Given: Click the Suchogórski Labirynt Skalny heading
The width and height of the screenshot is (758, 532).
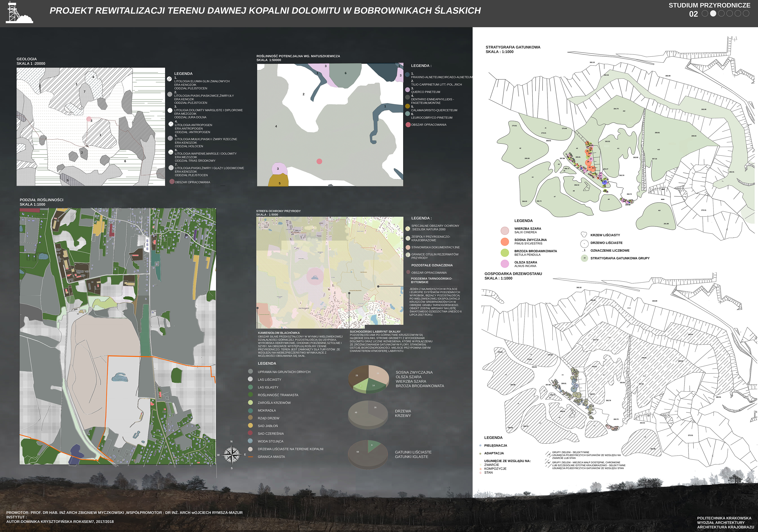Looking at the screenshot, I should click(375, 332).
